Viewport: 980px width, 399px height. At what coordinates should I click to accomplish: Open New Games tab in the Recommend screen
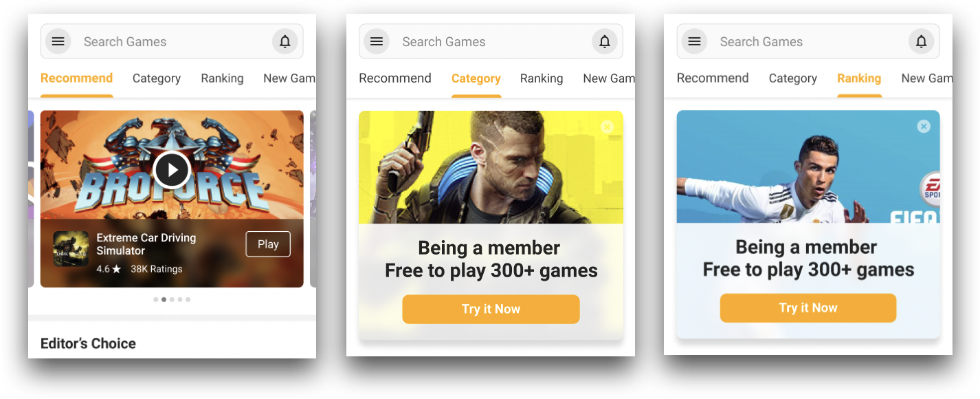pos(289,78)
